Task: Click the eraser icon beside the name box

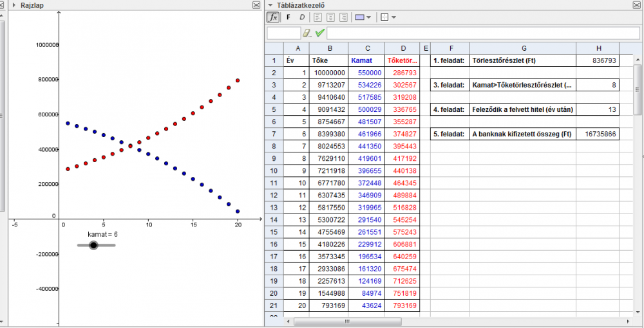Action: coord(307,33)
